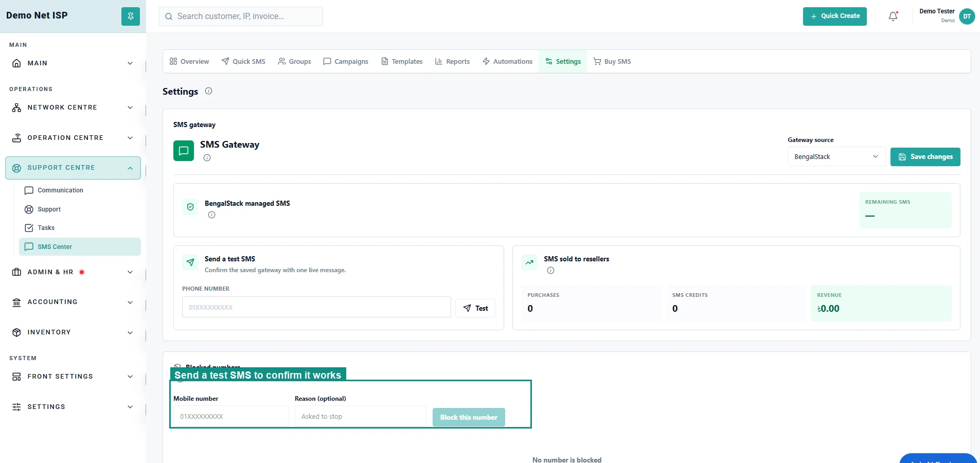Expand the Operation Centre section

coord(73,138)
